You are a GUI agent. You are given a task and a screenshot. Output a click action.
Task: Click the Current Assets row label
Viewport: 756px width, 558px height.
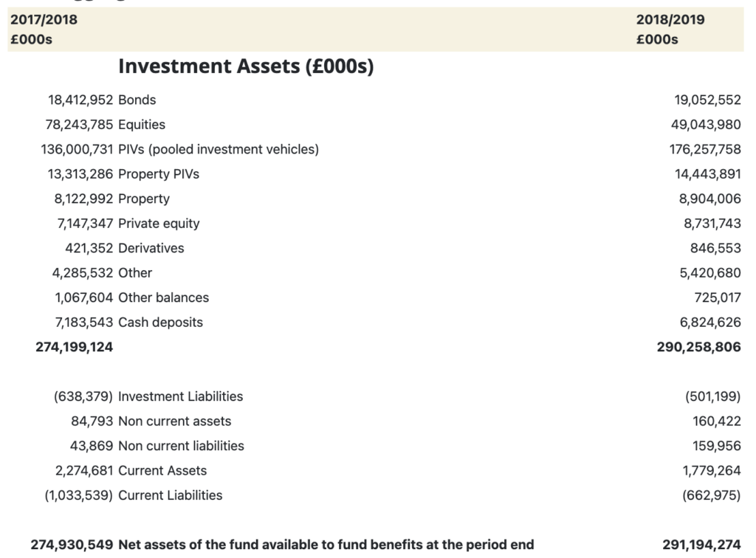pos(162,471)
